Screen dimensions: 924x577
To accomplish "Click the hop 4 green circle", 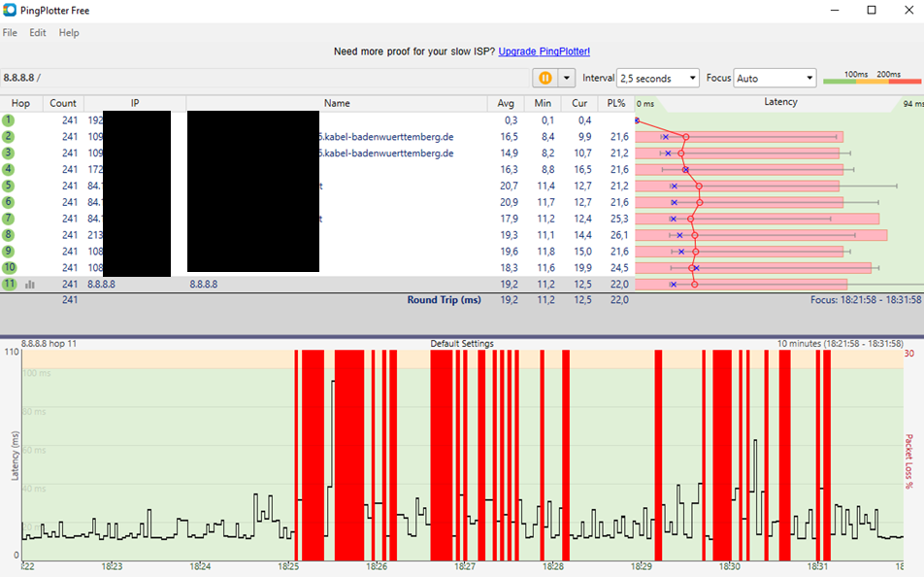I will click(x=8, y=169).
